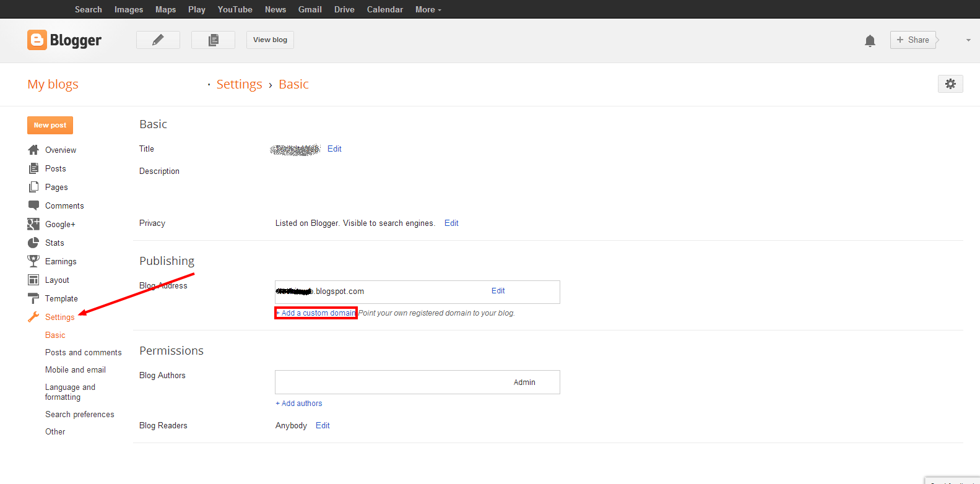Viewport: 980px width, 484px height.
Task: Click the 'Anybody' Blog Readers value
Action: 291,425
